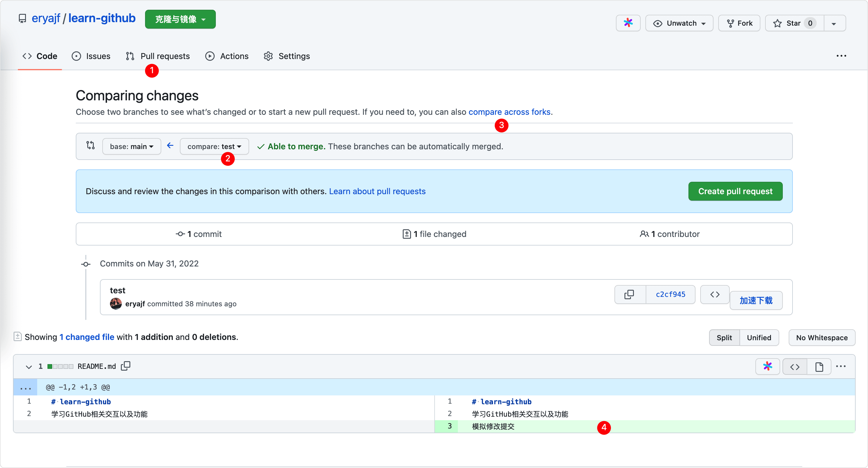Screen dimensions: 868x468
Task: Switch to the Settings tab
Action: (287, 56)
